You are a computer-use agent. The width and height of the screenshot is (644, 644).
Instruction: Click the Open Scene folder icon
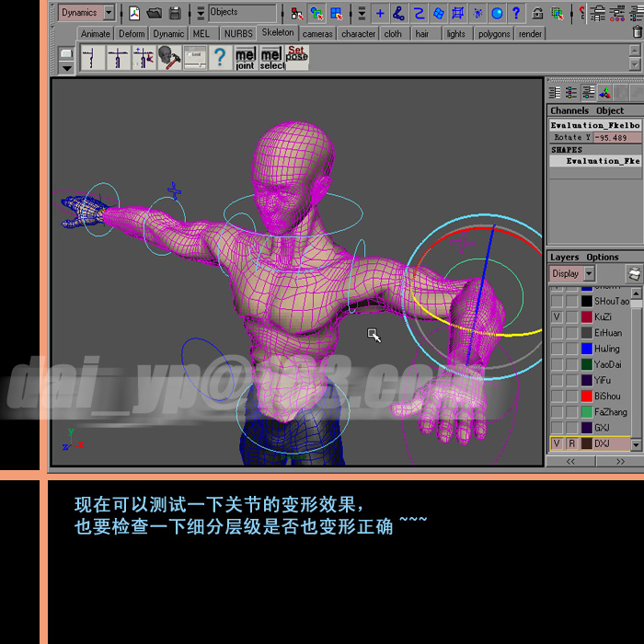coord(154,13)
